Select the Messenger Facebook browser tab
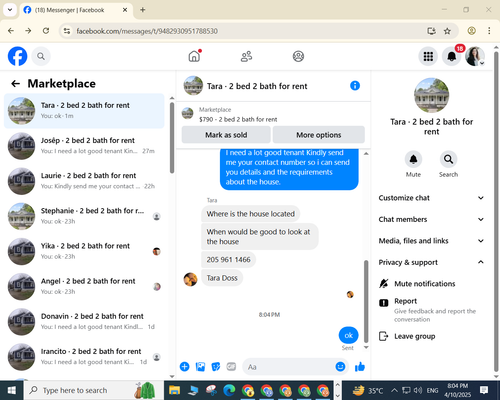 [76, 10]
